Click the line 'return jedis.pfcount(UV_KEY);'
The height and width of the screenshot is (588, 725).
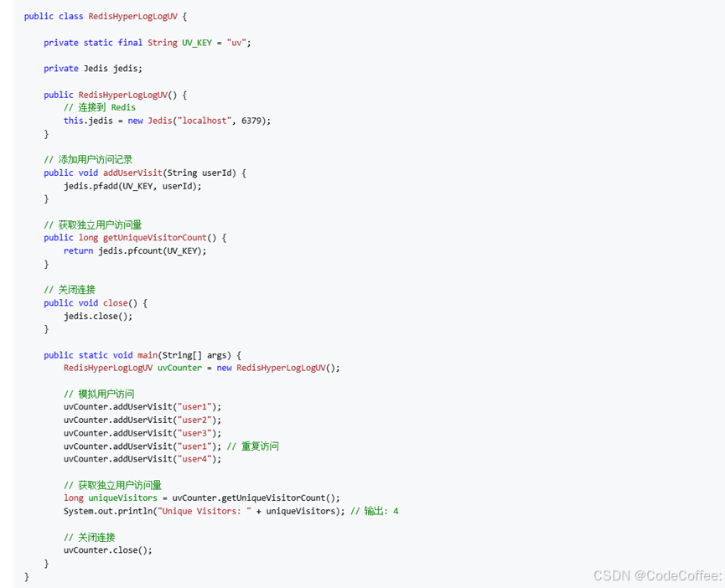135,250
